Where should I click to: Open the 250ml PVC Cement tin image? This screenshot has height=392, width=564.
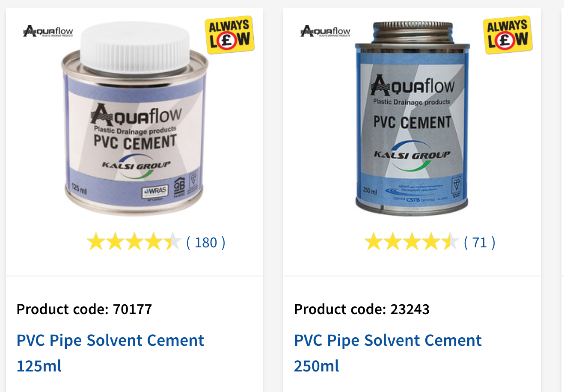tap(412, 118)
